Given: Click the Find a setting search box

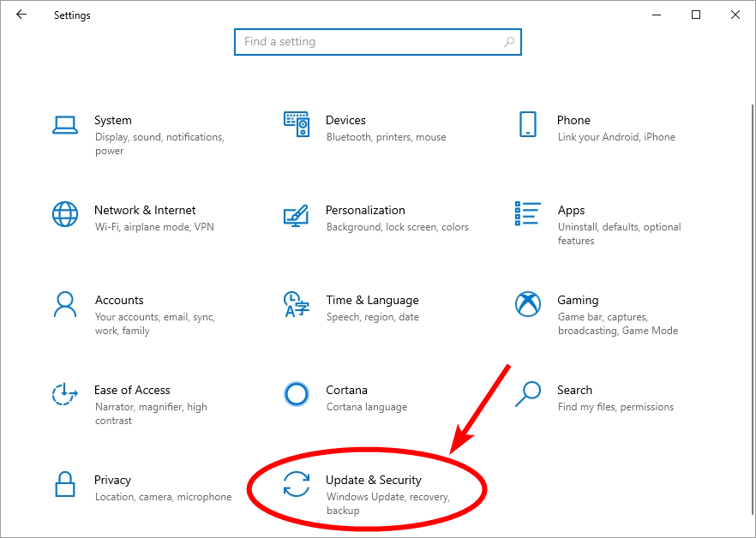Looking at the screenshot, I should (x=378, y=42).
